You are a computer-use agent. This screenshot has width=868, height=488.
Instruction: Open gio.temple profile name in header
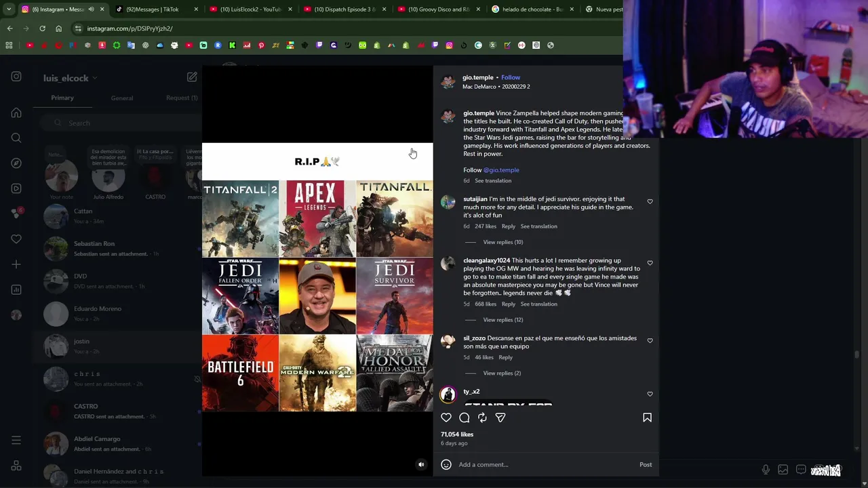point(478,77)
